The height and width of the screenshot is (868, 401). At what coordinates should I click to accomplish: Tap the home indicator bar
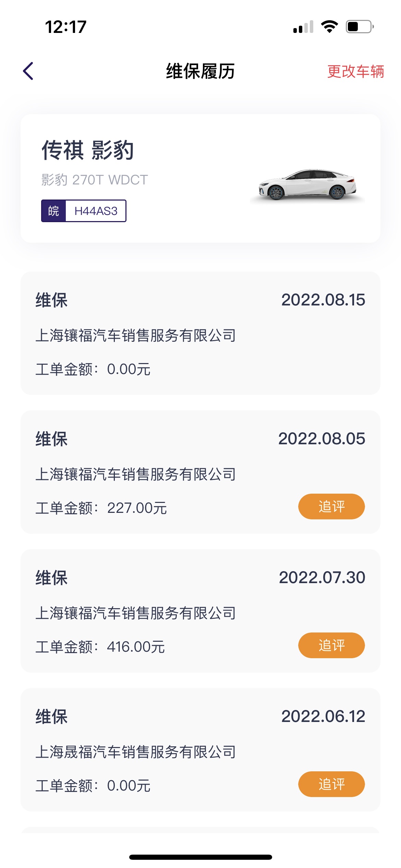pos(200,857)
